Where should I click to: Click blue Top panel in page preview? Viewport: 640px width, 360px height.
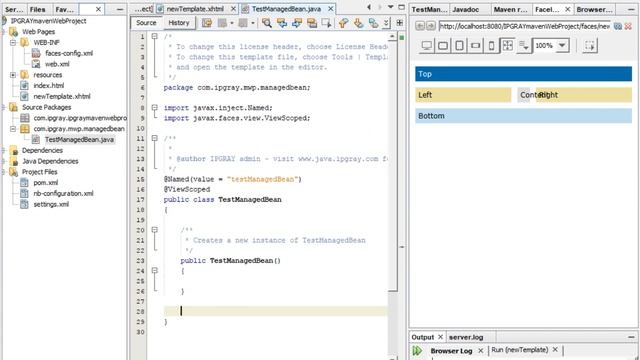(x=523, y=74)
